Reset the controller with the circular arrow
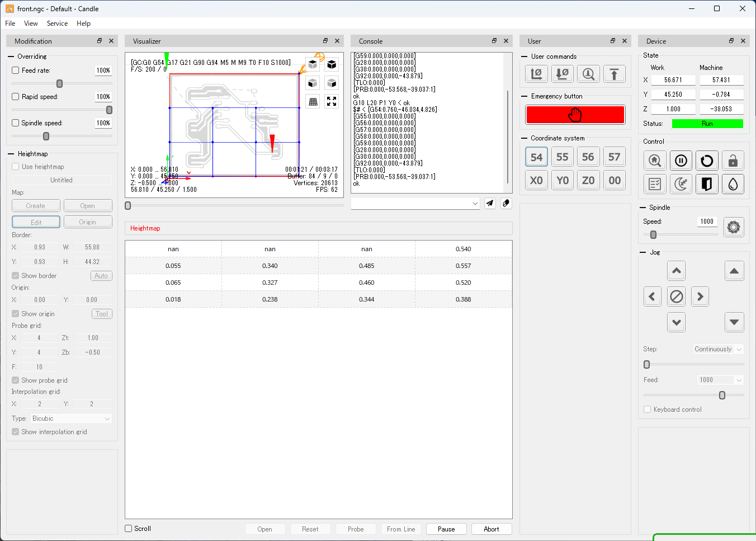Screen dimensions: 756x541 (x=707, y=161)
